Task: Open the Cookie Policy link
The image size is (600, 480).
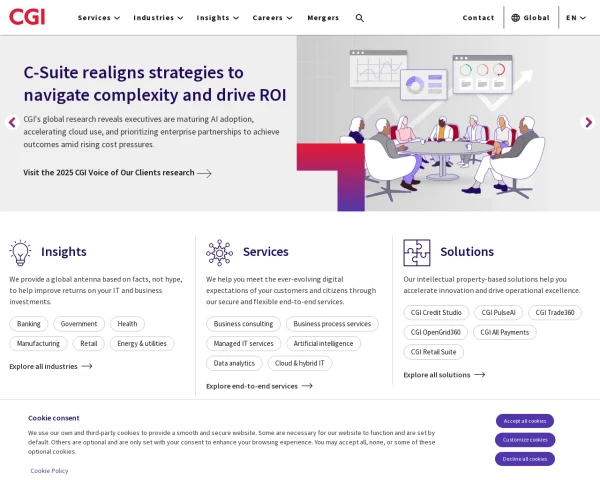Action: (49, 471)
